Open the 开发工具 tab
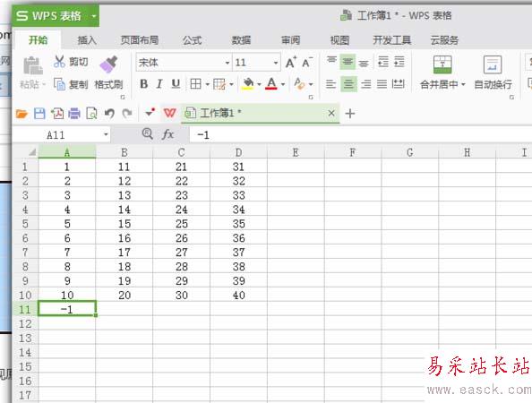This screenshot has width=532, height=403. click(x=392, y=40)
